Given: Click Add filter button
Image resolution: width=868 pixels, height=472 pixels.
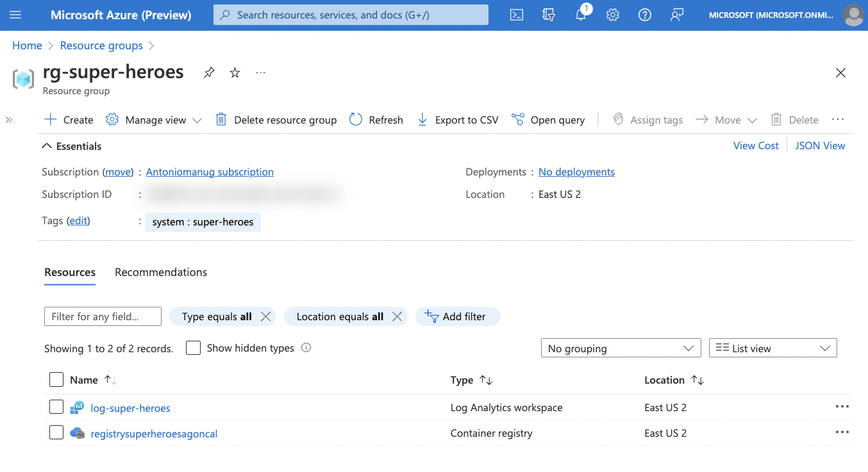Looking at the screenshot, I should (458, 316).
